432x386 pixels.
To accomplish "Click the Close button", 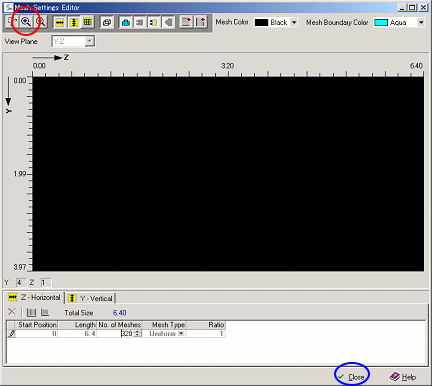I will (x=351, y=377).
